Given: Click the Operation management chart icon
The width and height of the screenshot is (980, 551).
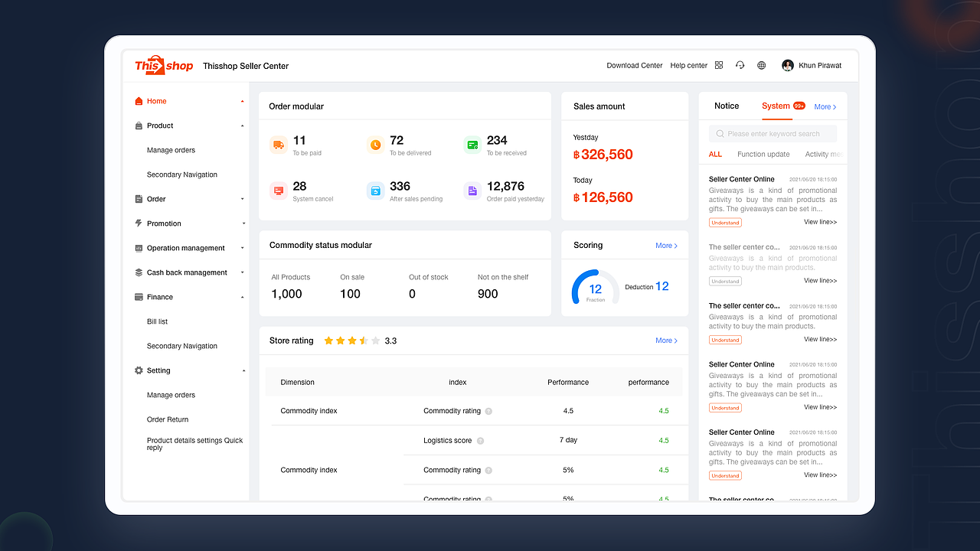Looking at the screenshot, I should click(x=139, y=248).
